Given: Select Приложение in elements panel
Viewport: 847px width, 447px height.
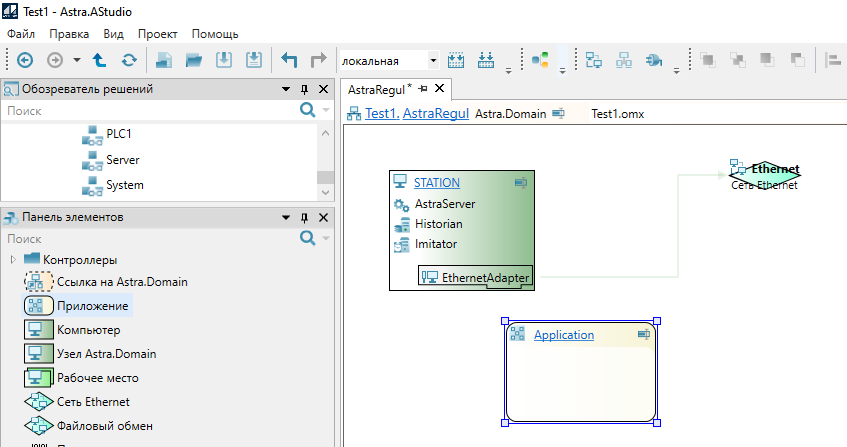Looking at the screenshot, I should (x=94, y=306).
